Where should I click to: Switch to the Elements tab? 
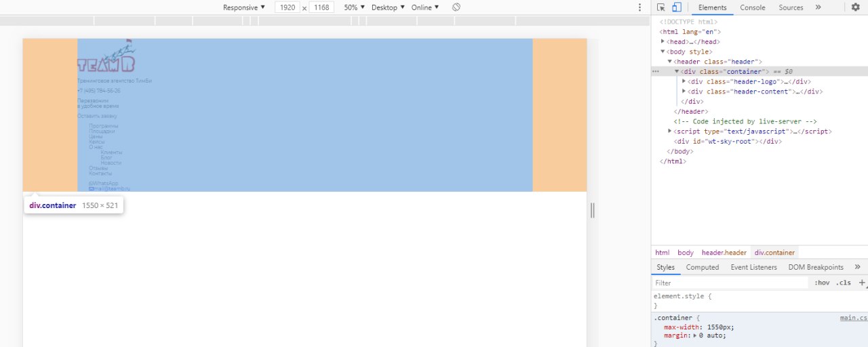(712, 7)
